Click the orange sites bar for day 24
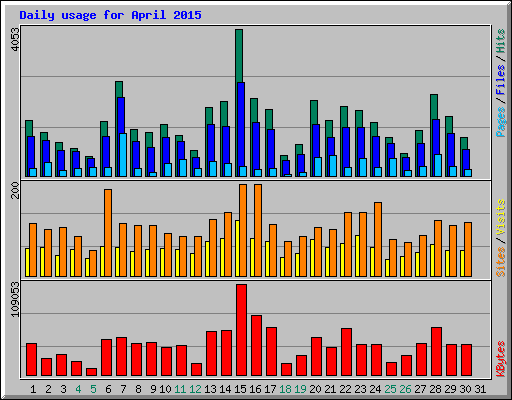The width and height of the screenshot is (512, 400). tap(378, 239)
